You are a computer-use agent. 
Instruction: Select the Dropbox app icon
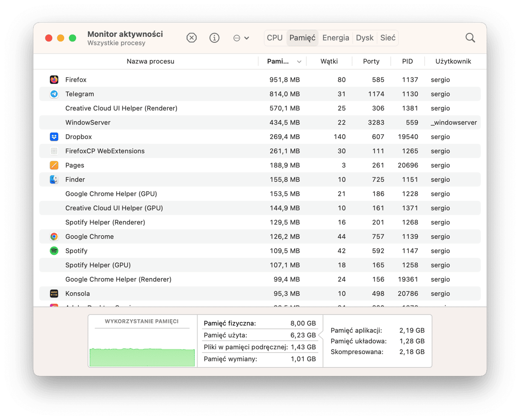pos(54,136)
